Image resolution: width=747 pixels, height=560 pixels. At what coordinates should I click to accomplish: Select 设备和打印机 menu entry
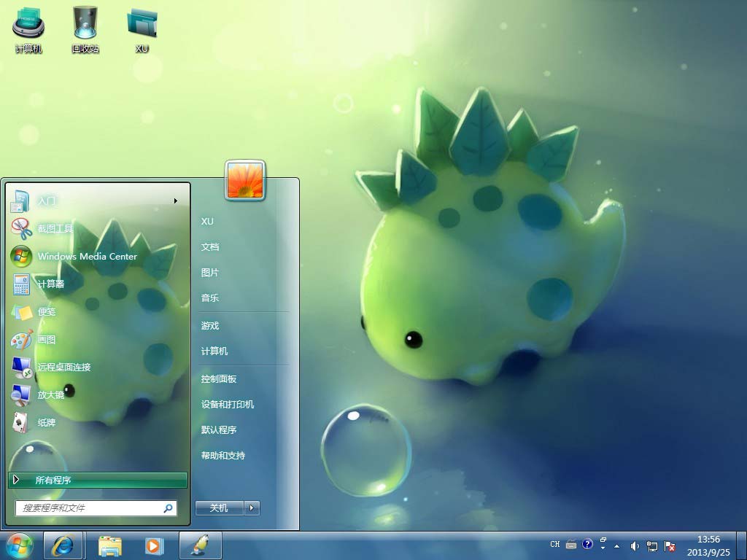[228, 405]
